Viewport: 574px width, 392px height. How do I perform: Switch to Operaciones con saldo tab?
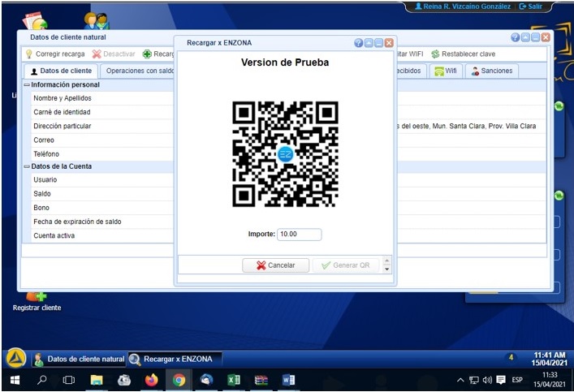[139, 71]
